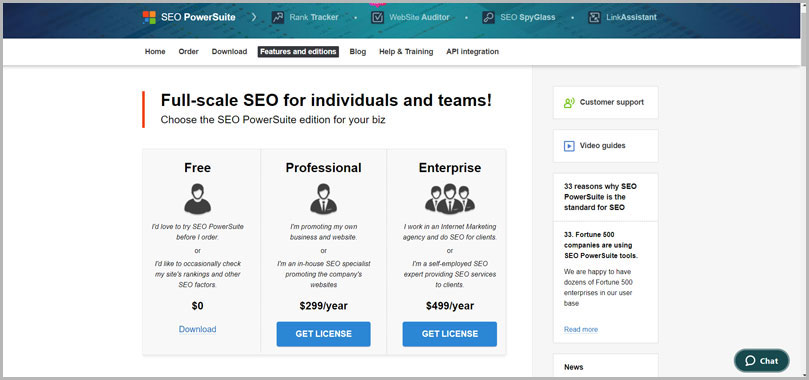
Task: Click the Enterprise group people icon
Action: (450, 199)
